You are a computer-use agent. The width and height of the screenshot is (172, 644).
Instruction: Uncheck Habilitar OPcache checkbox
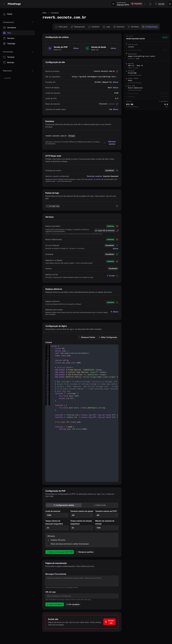pos(48,540)
